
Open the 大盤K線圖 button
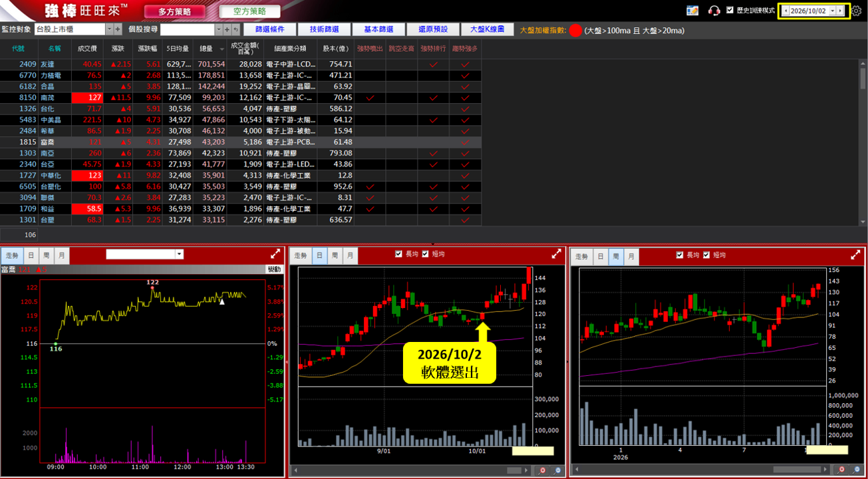pos(488,29)
